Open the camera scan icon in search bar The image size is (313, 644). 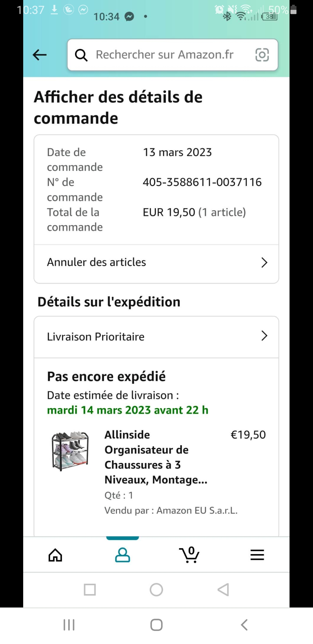coord(262,55)
